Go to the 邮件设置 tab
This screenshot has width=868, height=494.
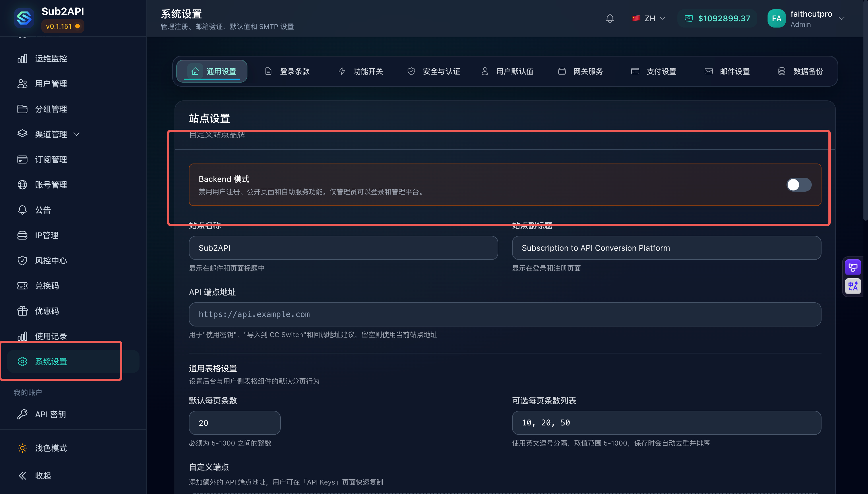click(x=727, y=71)
